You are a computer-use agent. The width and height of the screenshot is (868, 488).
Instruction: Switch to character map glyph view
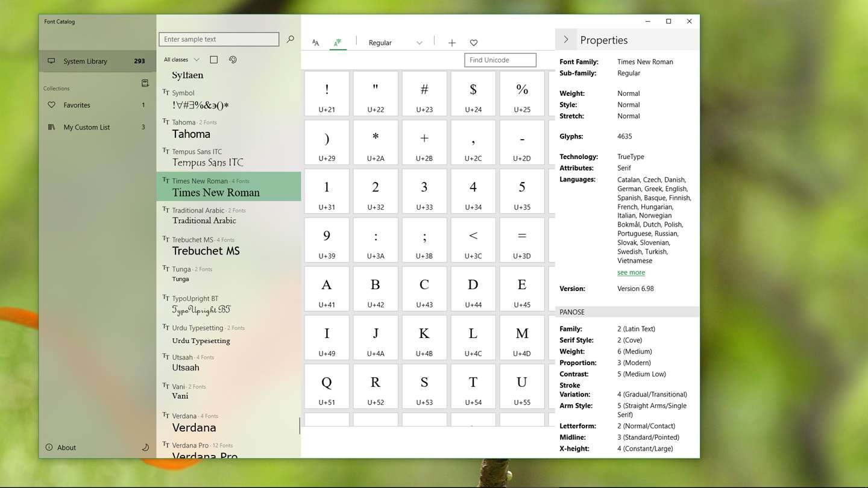point(338,43)
